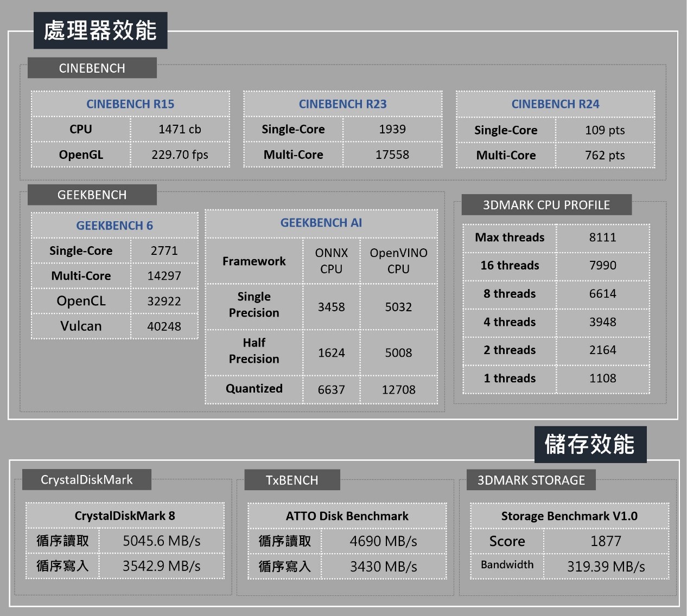The width and height of the screenshot is (687, 616).
Task: Click the Framework row label
Action: coord(254,261)
